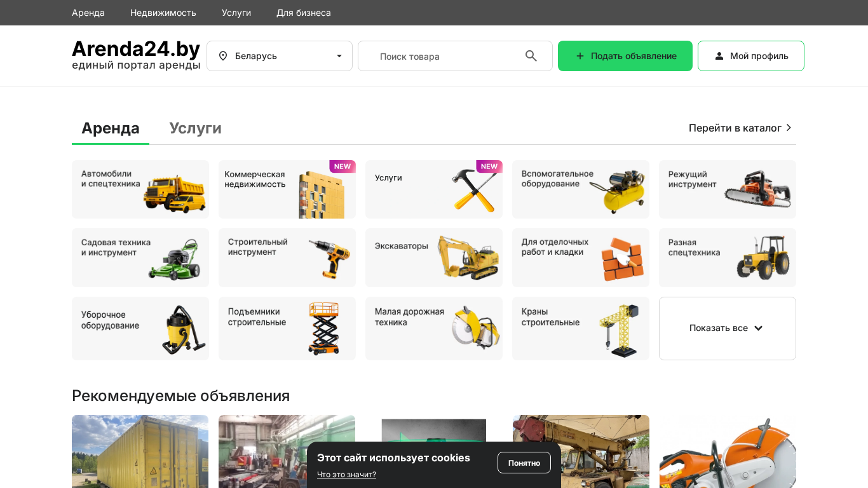This screenshot has width=868, height=488.
Task: Click the Рекомендуемые объявления heading
Action: pos(180,395)
